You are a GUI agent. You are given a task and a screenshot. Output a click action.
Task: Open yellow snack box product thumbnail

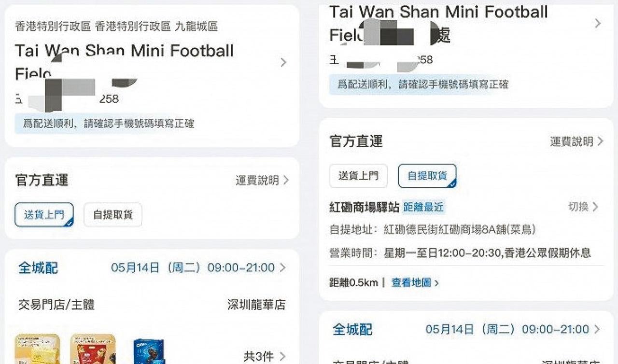point(37,350)
